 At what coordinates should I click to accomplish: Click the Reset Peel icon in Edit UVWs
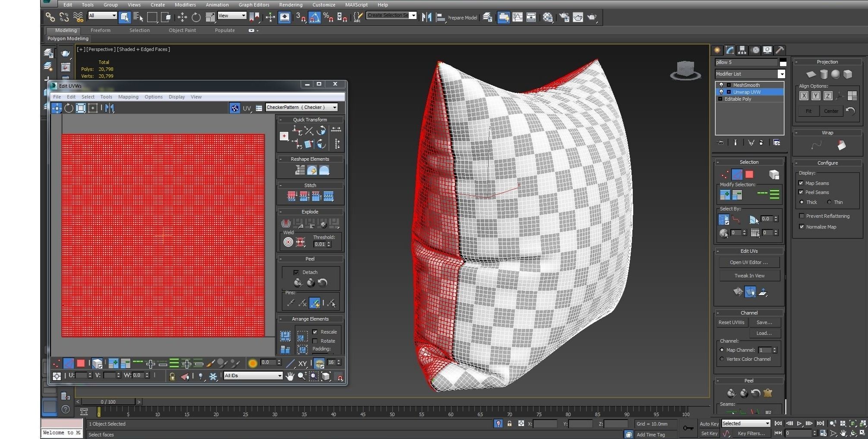point(322,283)
